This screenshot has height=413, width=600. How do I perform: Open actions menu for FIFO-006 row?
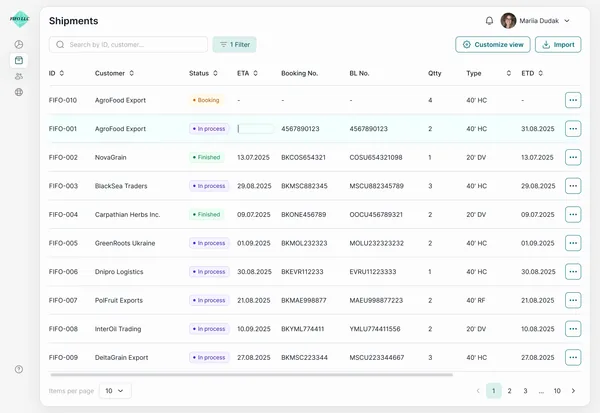573,272
